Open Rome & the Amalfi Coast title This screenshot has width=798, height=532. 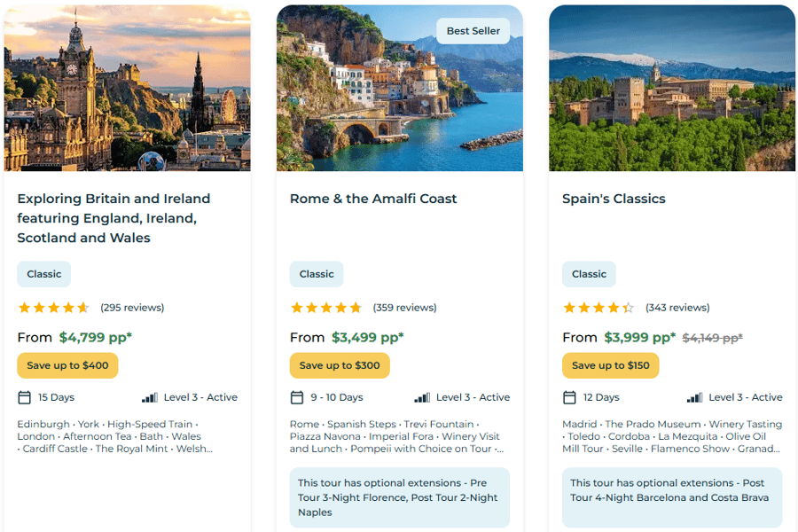373,199
